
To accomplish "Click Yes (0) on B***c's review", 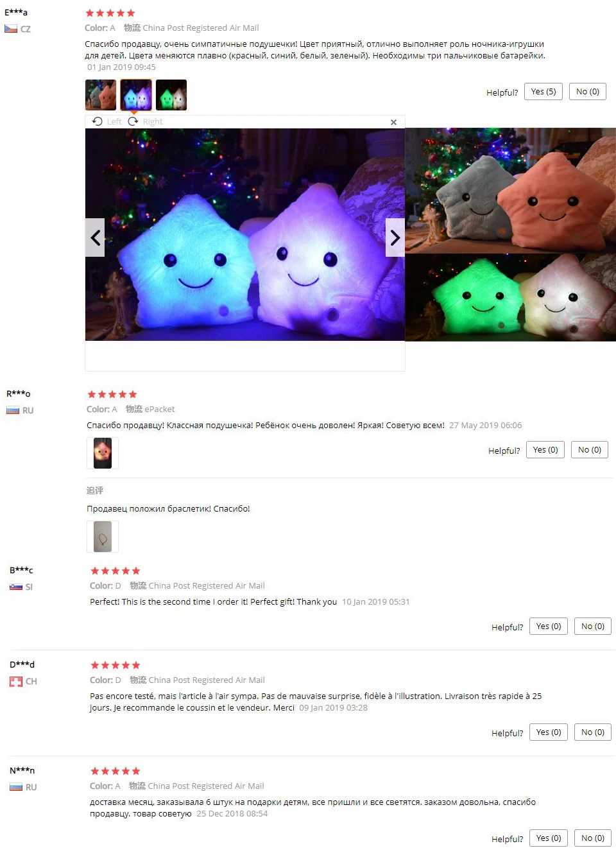I will 549,626.
